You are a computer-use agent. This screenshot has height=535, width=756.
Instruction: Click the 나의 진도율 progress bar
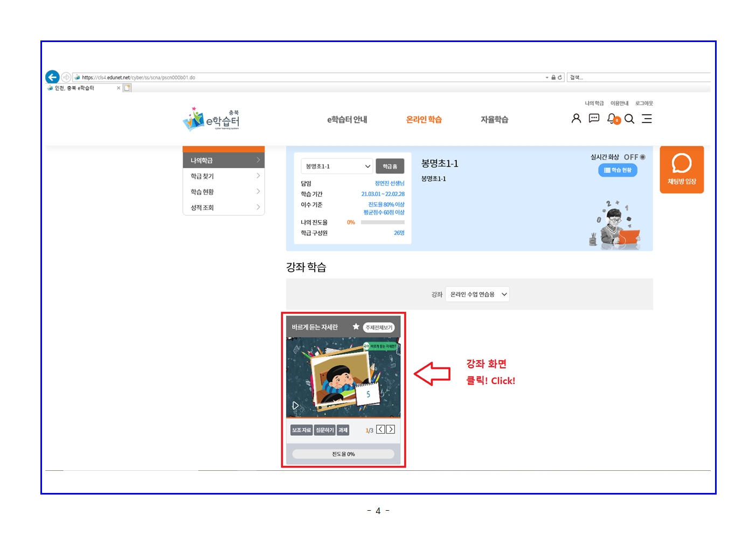(x=383, y=222)
